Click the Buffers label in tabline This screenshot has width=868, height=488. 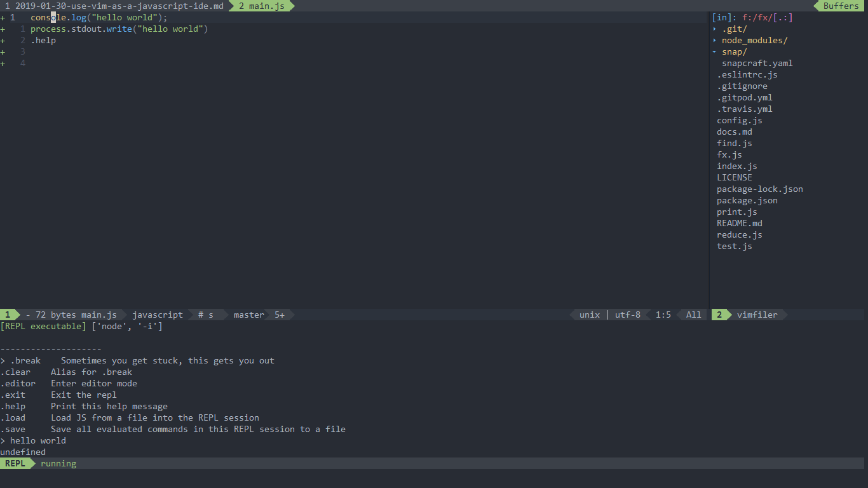tap(841, 6)
